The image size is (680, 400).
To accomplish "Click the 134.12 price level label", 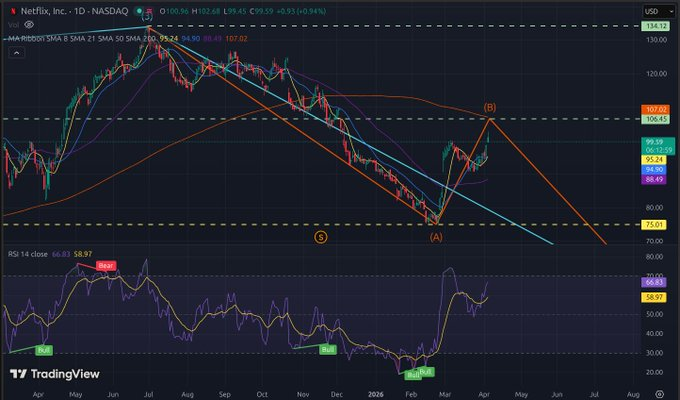I will click(x=656, y=26).
